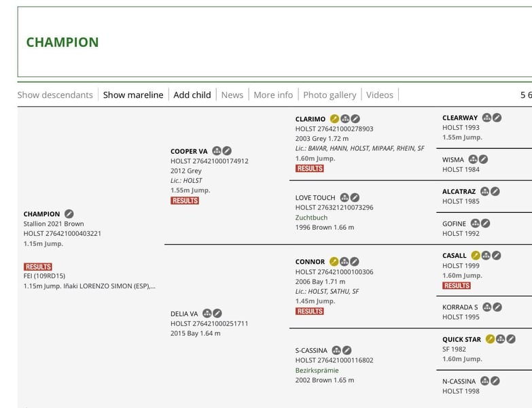Click the edit pencil icon for WISMA
532x408 pixels.
(x=483, y=159)
